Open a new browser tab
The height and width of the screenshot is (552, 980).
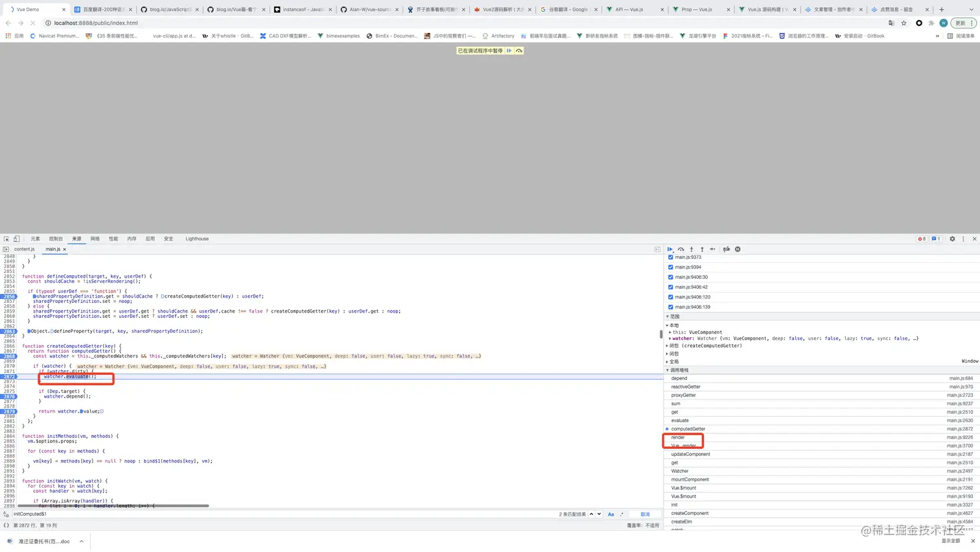pos(942,10)
